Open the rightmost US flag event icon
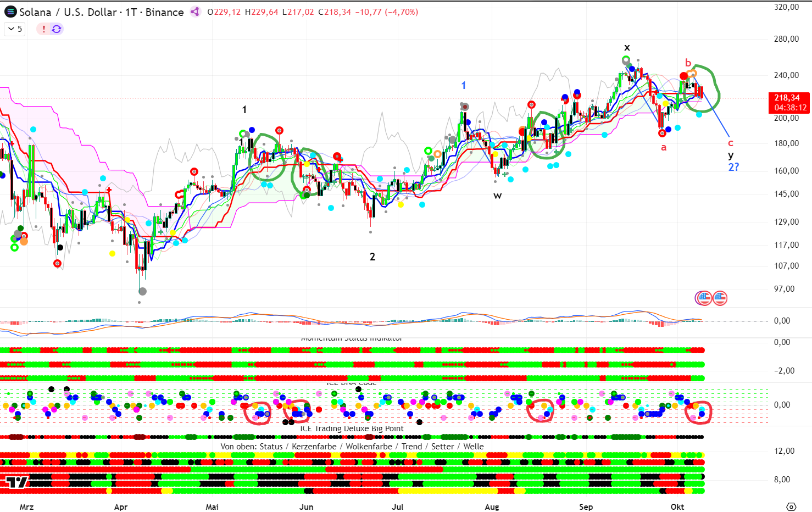This screenshot has width=812, height=512. [720, 298]
